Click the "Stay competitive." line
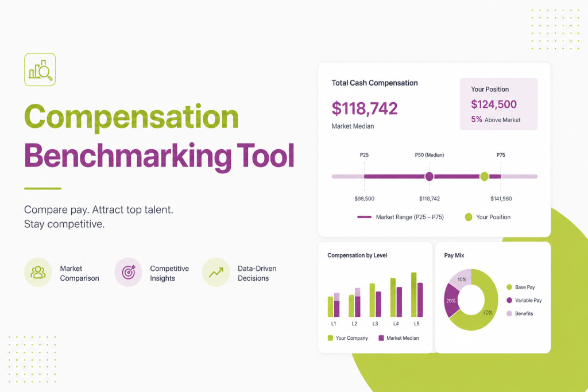 tap(64, 224)
